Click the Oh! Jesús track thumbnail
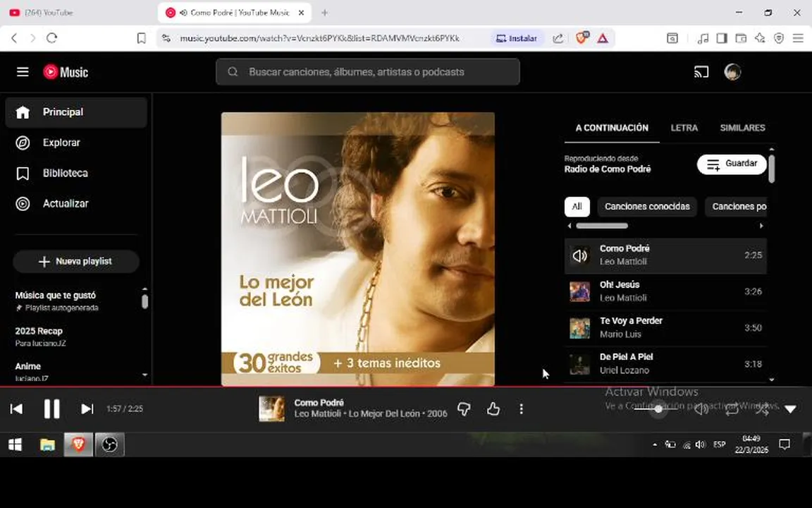Screen dimensions: 812x508 pyautogui.click(x=580, y=291)
